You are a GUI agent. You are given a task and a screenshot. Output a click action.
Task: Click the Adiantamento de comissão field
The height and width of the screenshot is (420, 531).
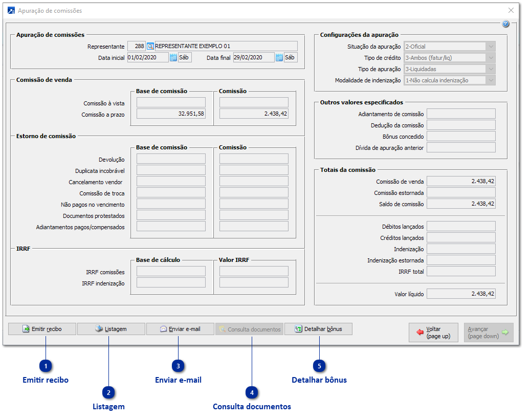[461, 114]
